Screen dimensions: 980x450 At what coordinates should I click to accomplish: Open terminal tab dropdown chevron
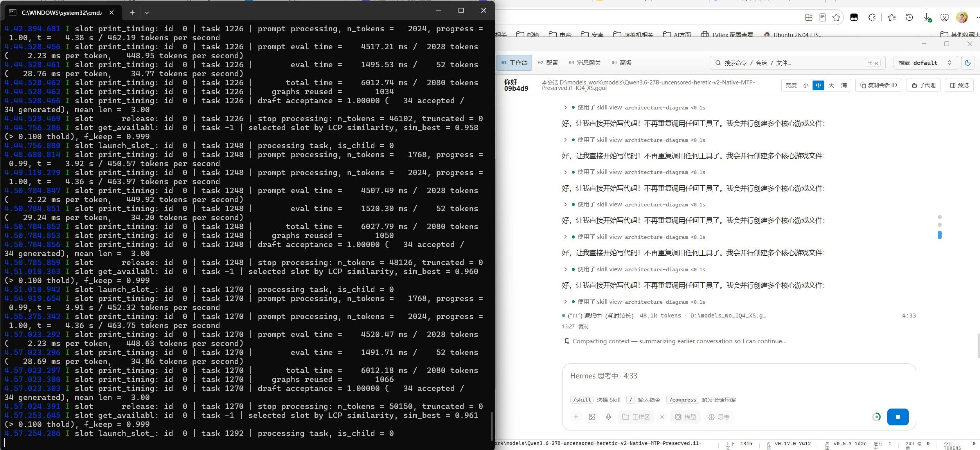(147, 13)
